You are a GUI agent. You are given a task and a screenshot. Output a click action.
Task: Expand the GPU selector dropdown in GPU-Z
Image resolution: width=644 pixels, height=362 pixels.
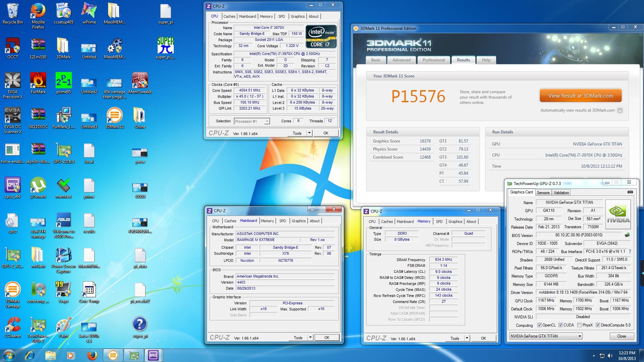pyautogui.click(x=579, y=336)
